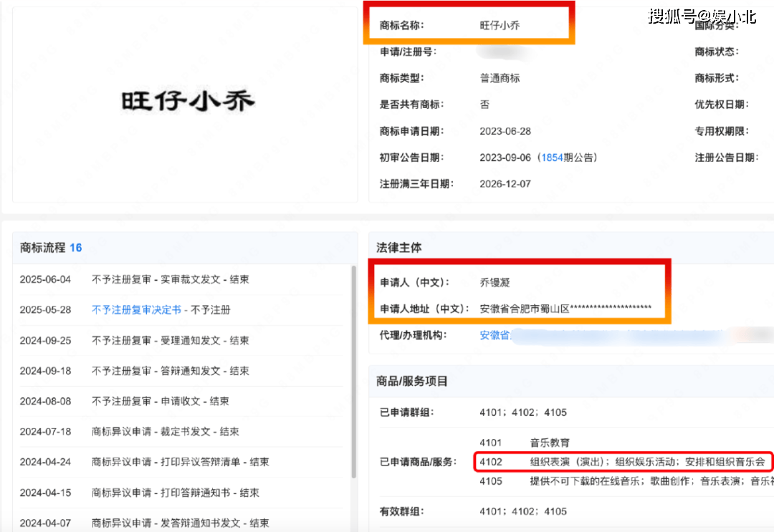
Task: Click the 商标流程 16 section header
Action: (51, 248)
